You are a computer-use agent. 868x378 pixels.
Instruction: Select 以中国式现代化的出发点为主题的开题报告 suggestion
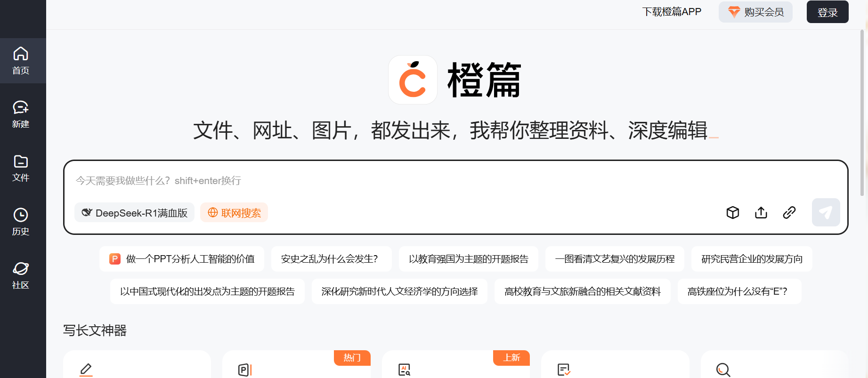tap(207, 291)
